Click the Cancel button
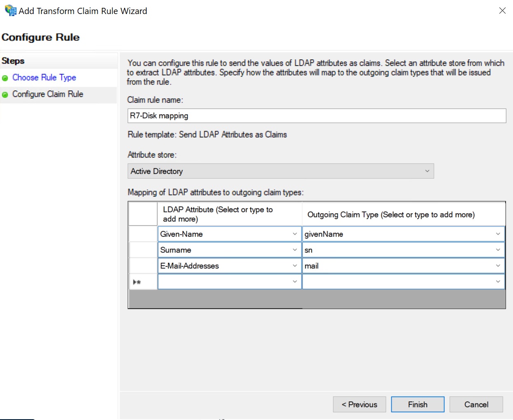 point(476,404)
